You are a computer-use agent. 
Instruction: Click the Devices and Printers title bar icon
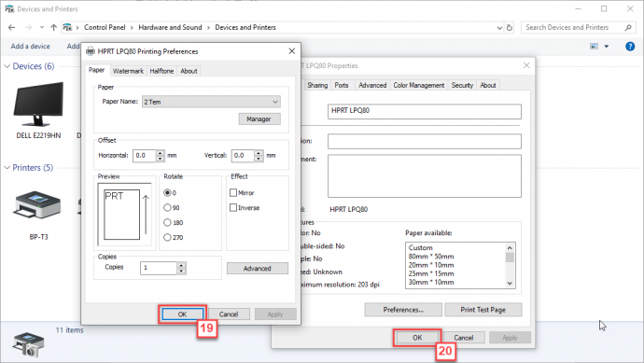click(9, 8)
